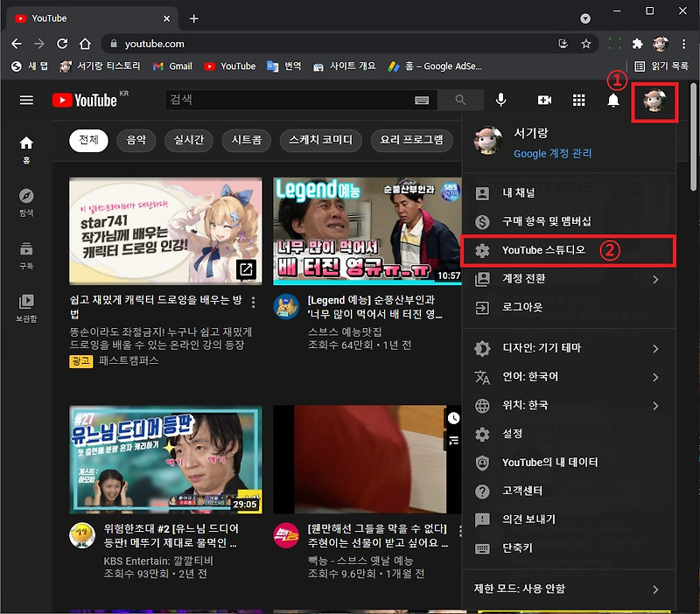
Task: Expand 디자인: 기기 테마 submenu
Action: click(569, 348)
